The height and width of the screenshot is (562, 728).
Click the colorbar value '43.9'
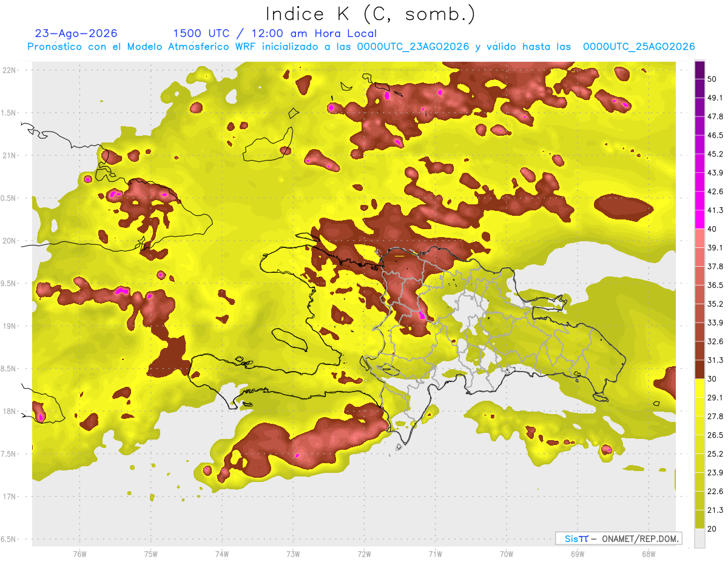click(715, 173)
